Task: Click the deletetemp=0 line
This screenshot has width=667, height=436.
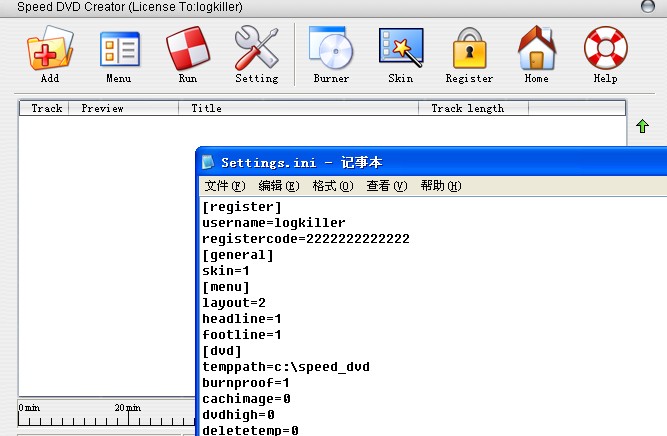Action: (x=250, y=430)
